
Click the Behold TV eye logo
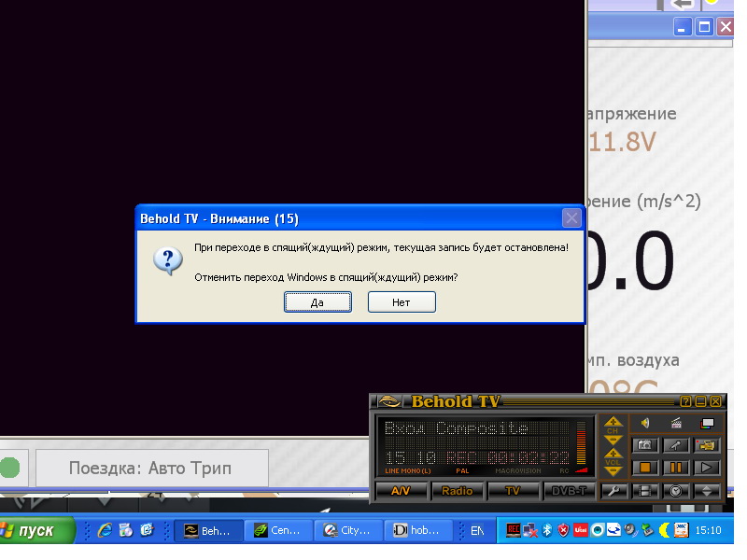[389, 401]
